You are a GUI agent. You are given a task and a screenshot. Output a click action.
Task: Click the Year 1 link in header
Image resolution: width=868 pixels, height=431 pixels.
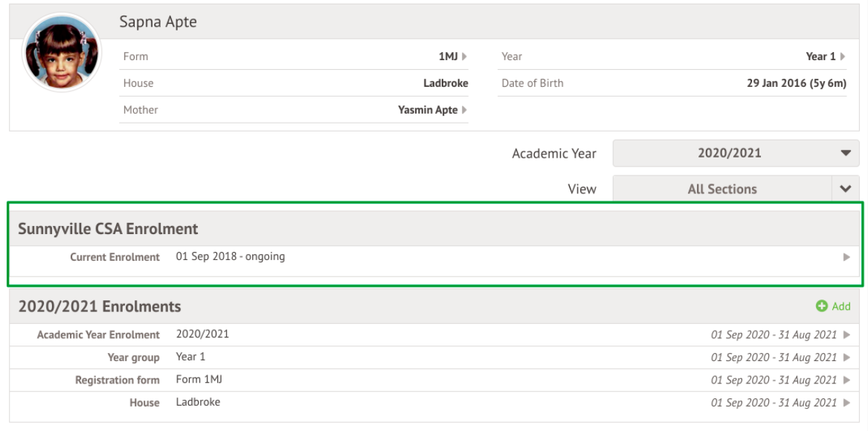coord(820,56)
